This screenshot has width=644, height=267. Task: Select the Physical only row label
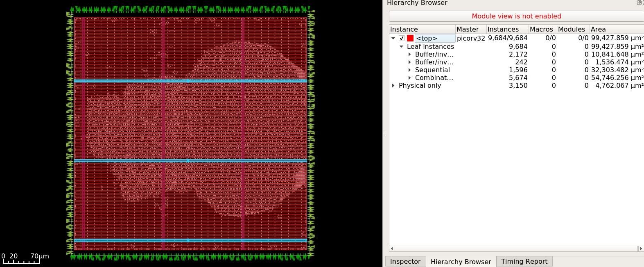[420, 85]
